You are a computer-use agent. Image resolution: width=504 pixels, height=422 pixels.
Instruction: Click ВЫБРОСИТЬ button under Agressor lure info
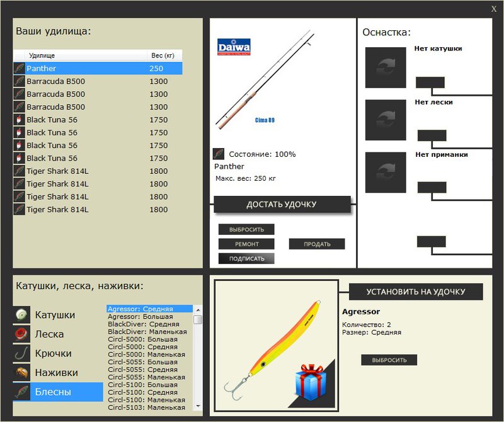tap(389, 360)
